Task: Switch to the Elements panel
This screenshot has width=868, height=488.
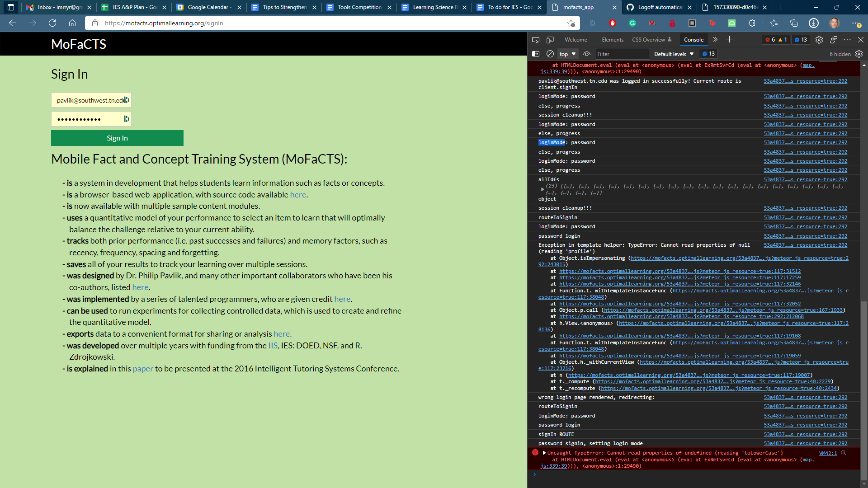Action: click(x=613, y=40)
